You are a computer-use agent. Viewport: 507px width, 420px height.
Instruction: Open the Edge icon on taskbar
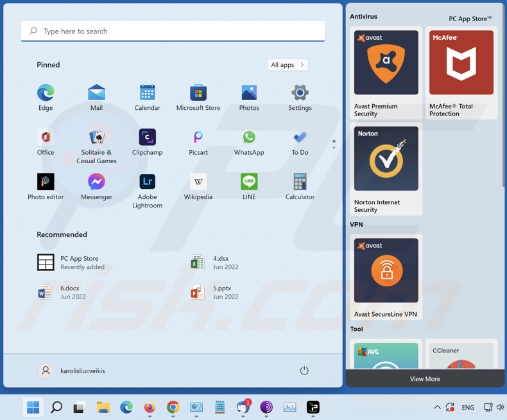click(126, 407)
